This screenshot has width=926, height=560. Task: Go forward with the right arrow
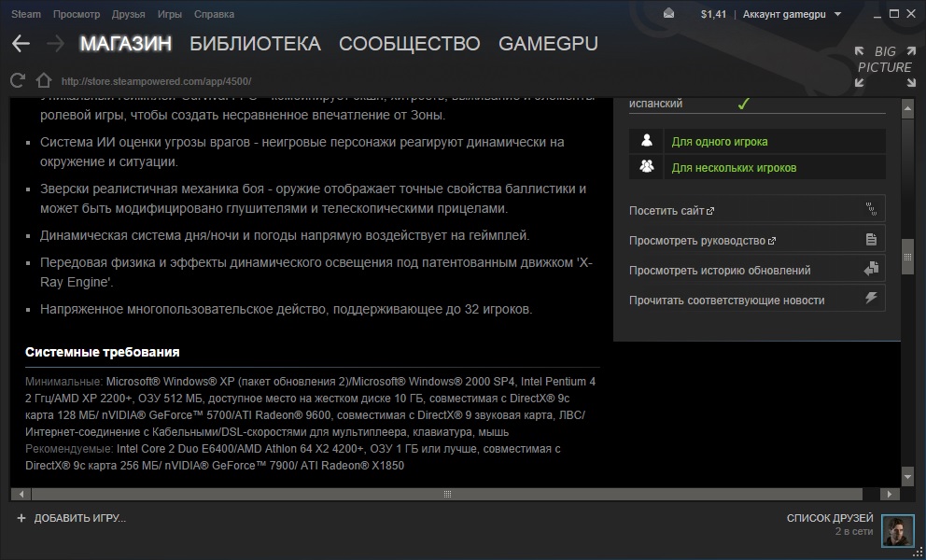pyautogui.click(x=55, y=43)
